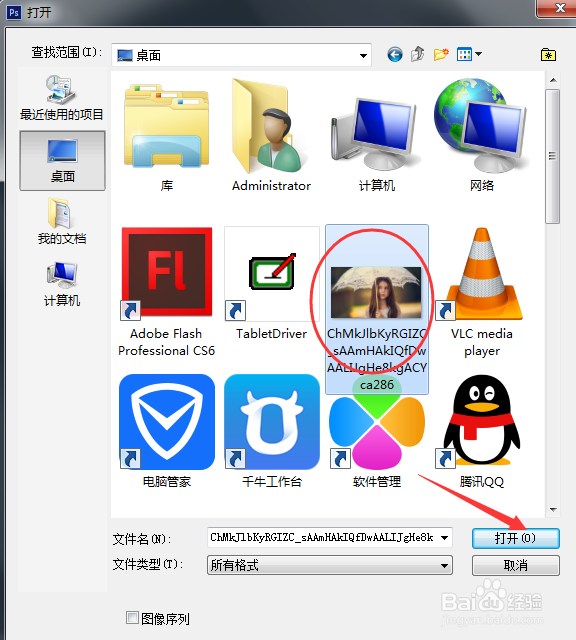The width and height of the screenshot is (576, 640).
Task: Close the Open dialog window
Action: [558, 8]
